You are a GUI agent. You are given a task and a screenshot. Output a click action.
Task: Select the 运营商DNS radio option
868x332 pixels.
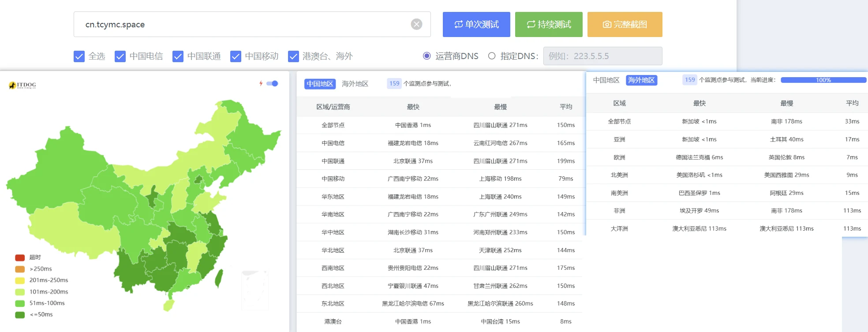pos(427,56)
